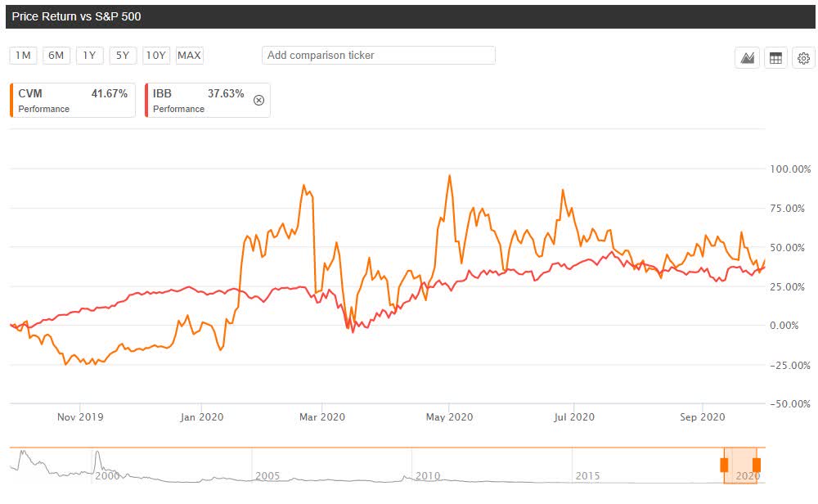Image resolution: width=818 pixels, height=504 pixels.
Task: Switch chart to 1Y range
Action: click(x=89, y=56)
